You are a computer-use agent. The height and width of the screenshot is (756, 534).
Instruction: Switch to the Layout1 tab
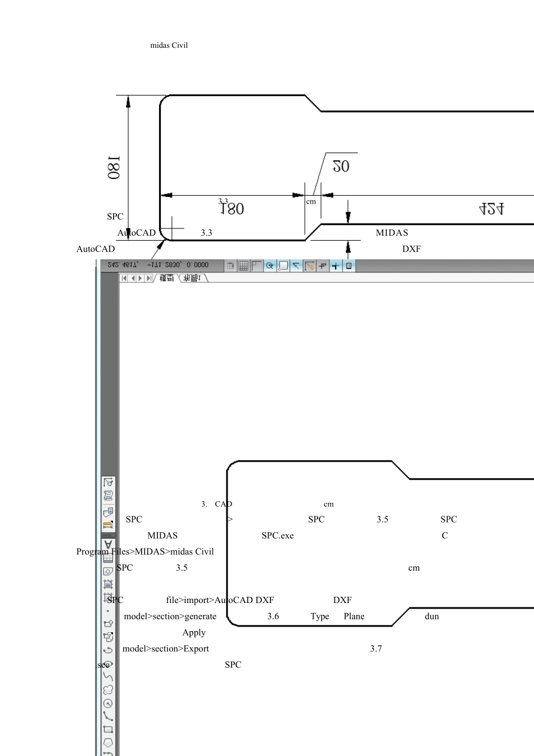pyautogui.click(x=192, y=278)
